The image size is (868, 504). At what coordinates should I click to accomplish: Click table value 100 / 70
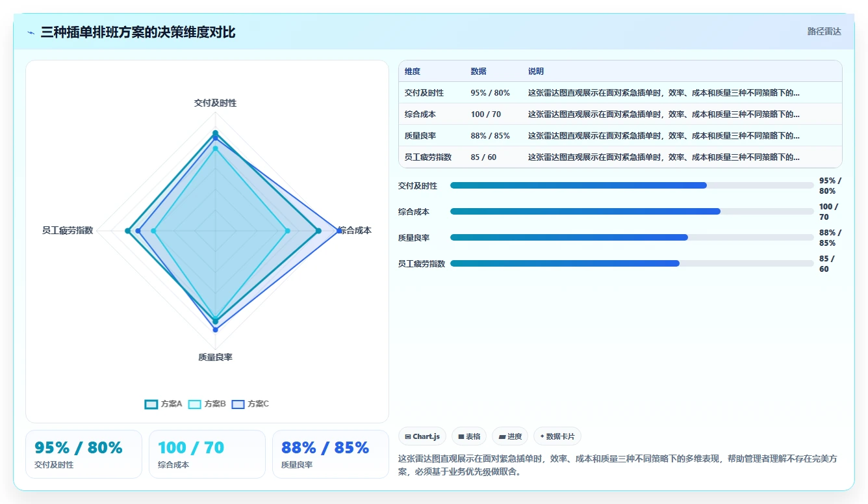[x=486, y=114]
